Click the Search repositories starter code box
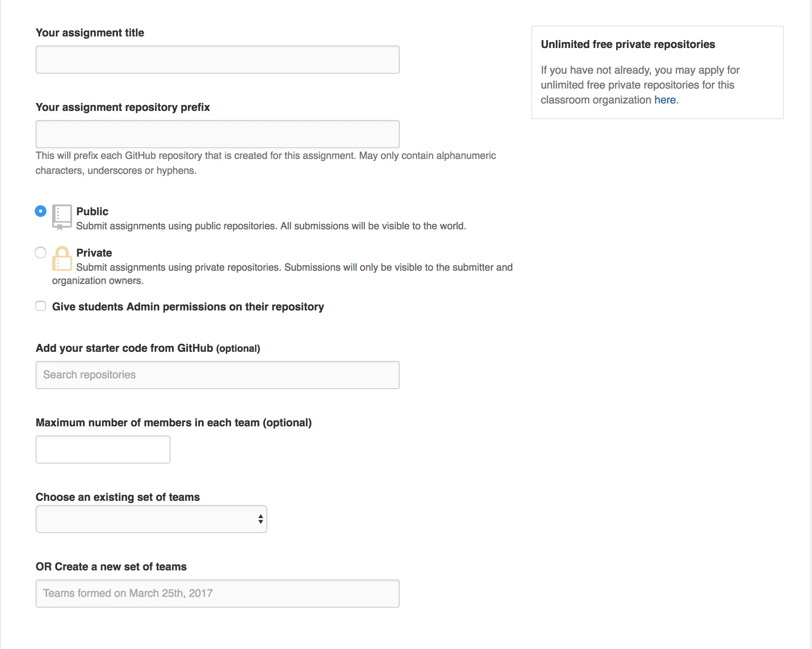 217,375
